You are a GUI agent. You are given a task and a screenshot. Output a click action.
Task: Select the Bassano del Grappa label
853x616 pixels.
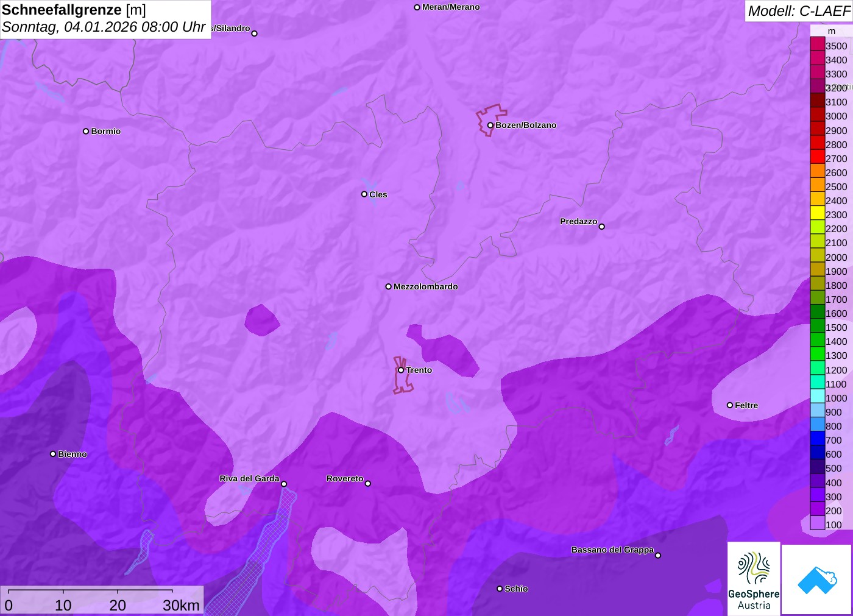pyautogui.click(x=612, y=550)
